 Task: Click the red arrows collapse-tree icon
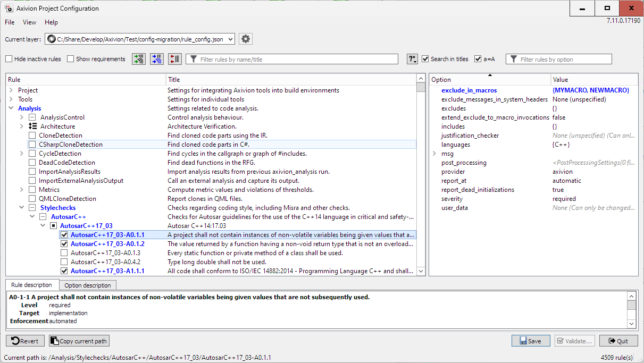pyautogui.click(x=175, y=59)
